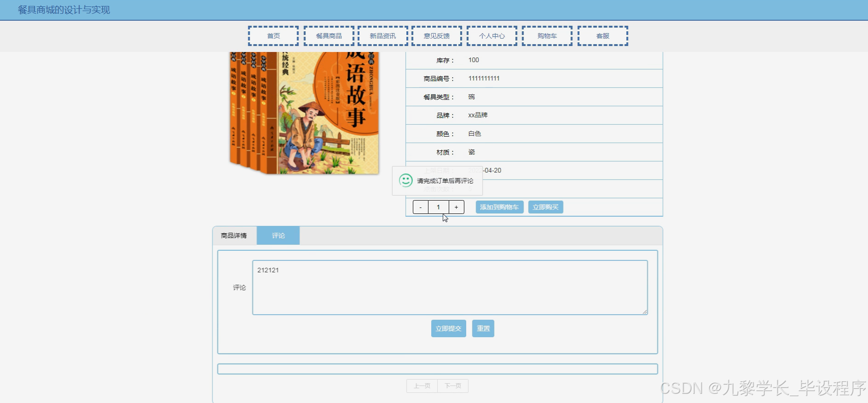868x403 pixels.
Task: View the 购物车 page
Action: tap(547, 36)
